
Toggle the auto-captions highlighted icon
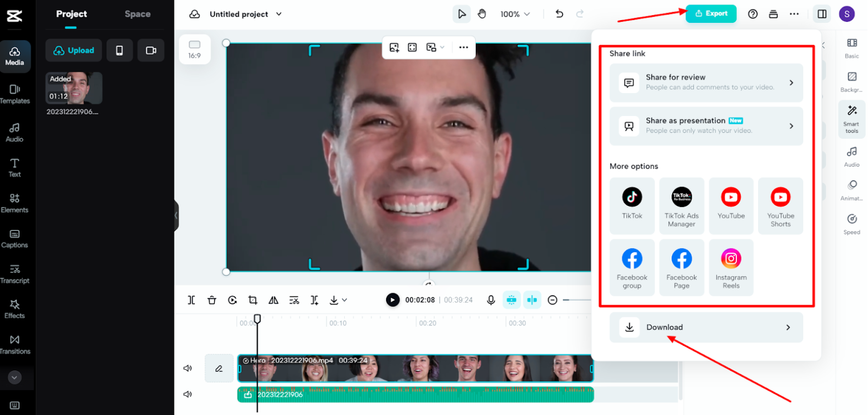[512, 300]
